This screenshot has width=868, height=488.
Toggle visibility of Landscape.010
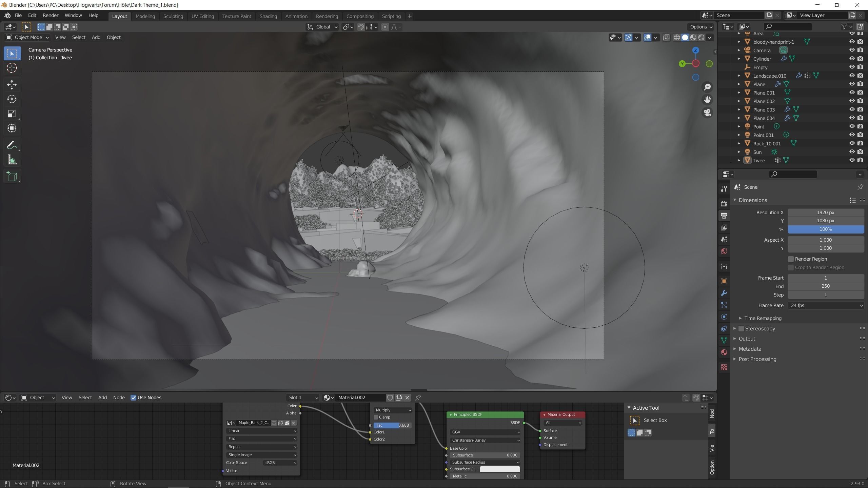(x=852, y=76)
